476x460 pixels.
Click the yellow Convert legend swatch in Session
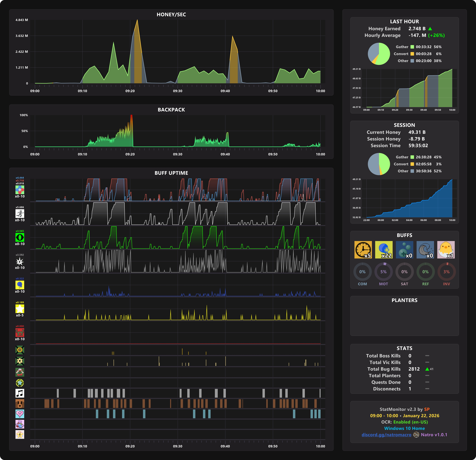point(412,164)
